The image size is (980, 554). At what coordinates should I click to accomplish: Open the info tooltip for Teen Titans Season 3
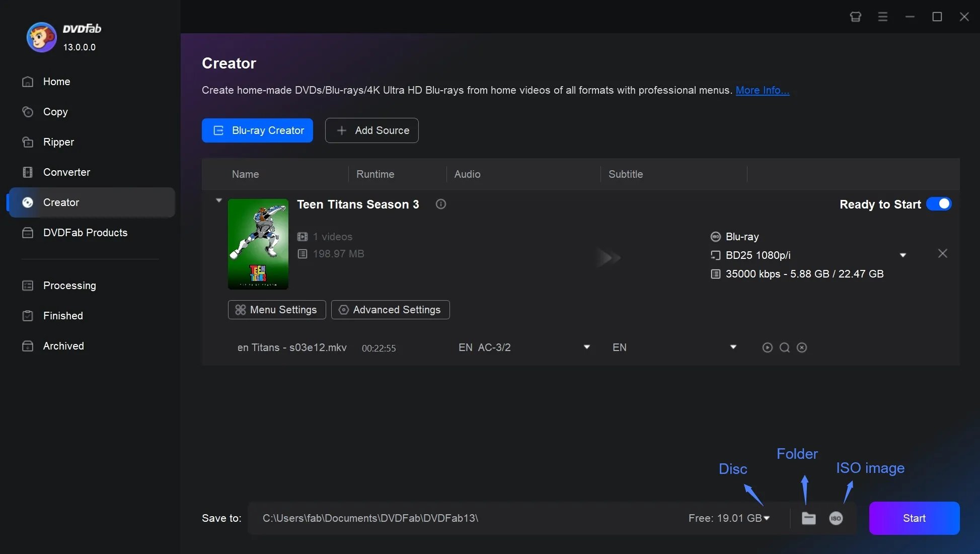(x=440, y=204)
